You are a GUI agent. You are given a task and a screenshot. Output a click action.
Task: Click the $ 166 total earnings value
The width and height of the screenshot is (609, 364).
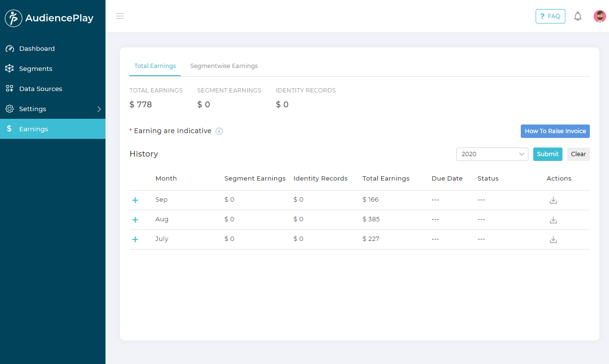[371, 200]
